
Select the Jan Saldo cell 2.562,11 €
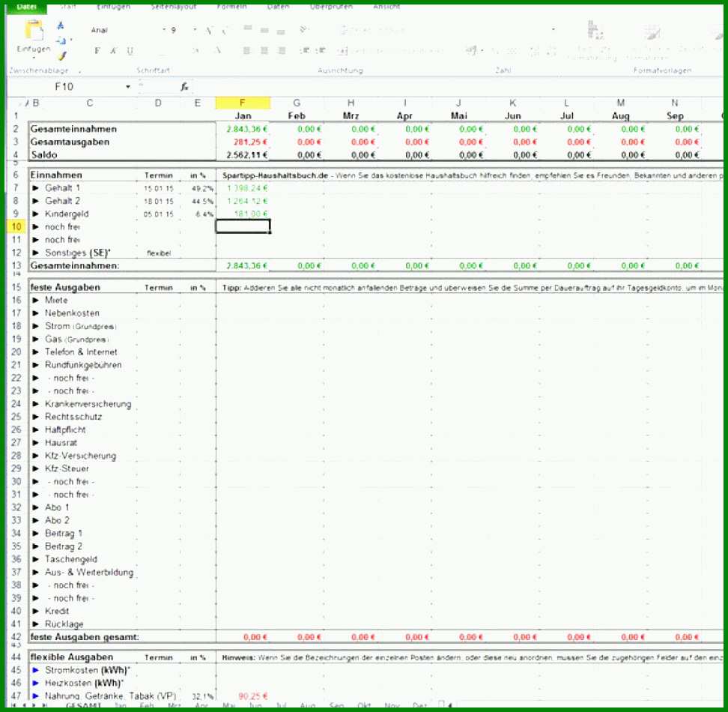pos(243,155)
